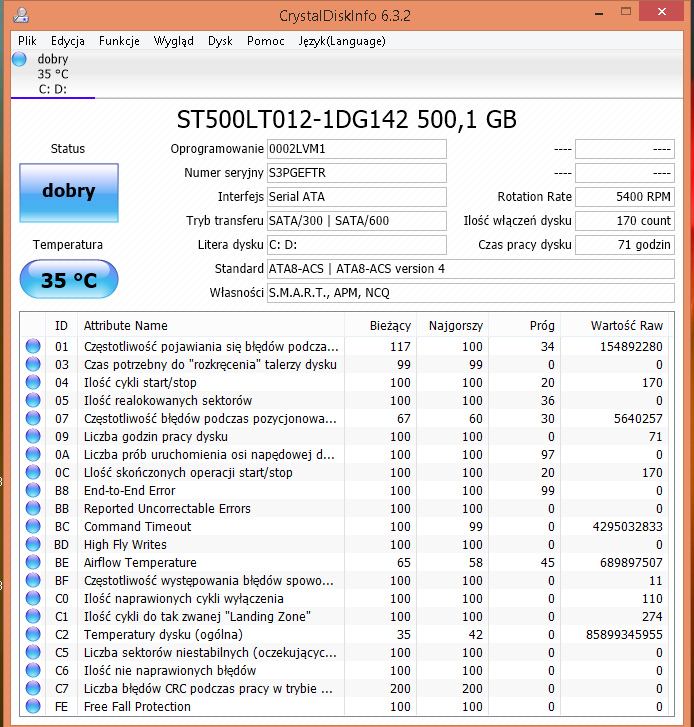Click the serial number field S3PGEFTR

click(357, 173)
